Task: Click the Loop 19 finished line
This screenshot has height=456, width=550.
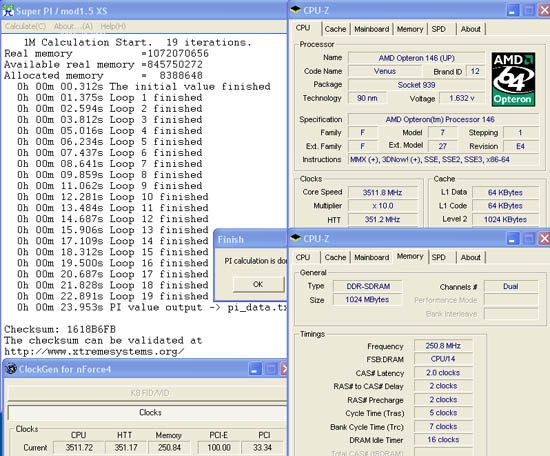Action: tap(113, 296)
